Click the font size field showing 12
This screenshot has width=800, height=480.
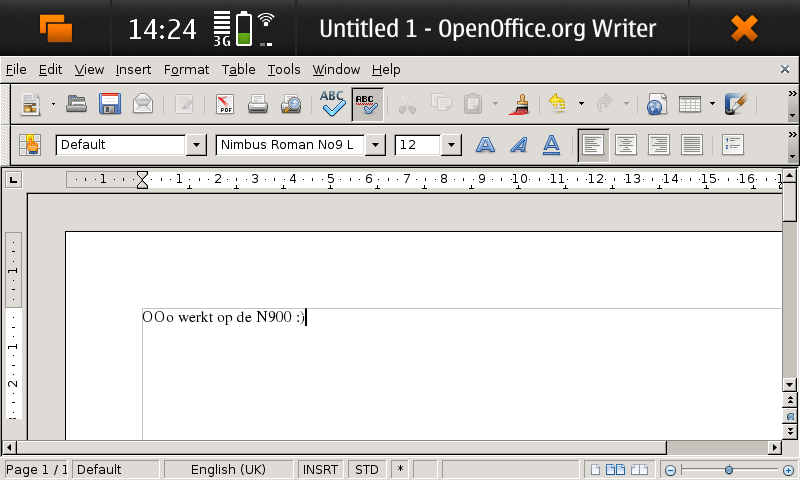click(417, 145)
